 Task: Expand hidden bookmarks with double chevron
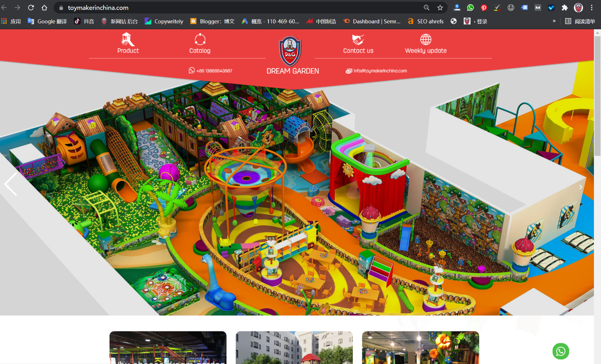point(554,21)
